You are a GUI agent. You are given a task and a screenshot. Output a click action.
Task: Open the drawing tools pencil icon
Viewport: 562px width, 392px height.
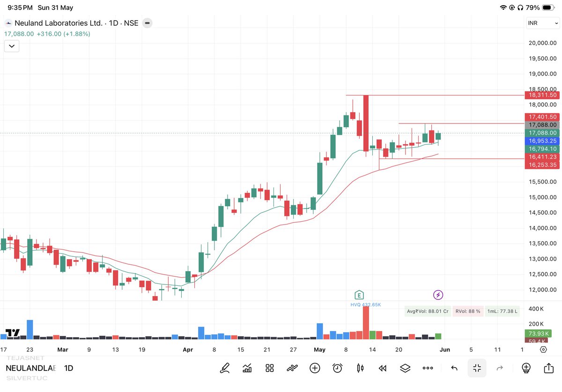point(225,368)
